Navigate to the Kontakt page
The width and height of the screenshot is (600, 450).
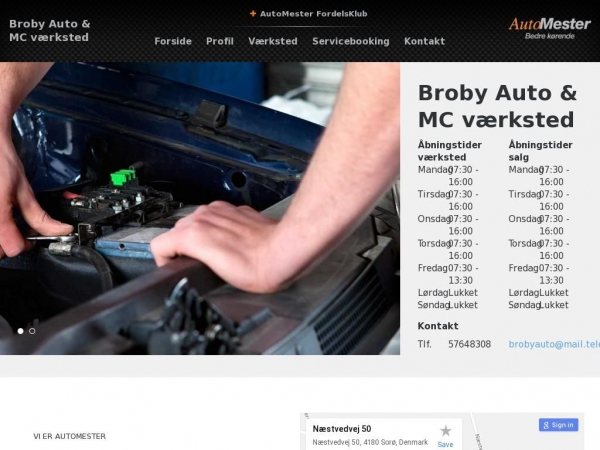(x=425, y=41)
